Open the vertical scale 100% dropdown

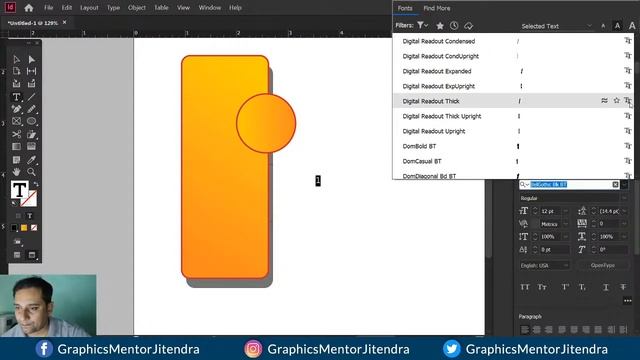[x=566, y=237]
